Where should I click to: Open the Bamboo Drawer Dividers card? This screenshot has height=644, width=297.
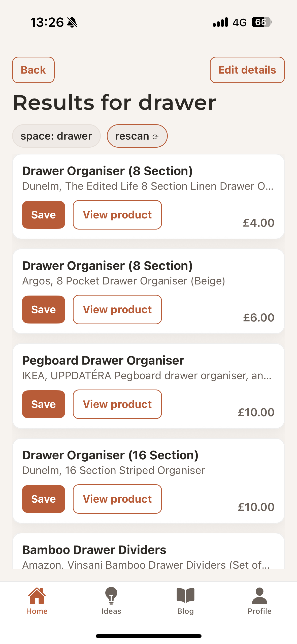pyautogui.click(x=148, y=554)
